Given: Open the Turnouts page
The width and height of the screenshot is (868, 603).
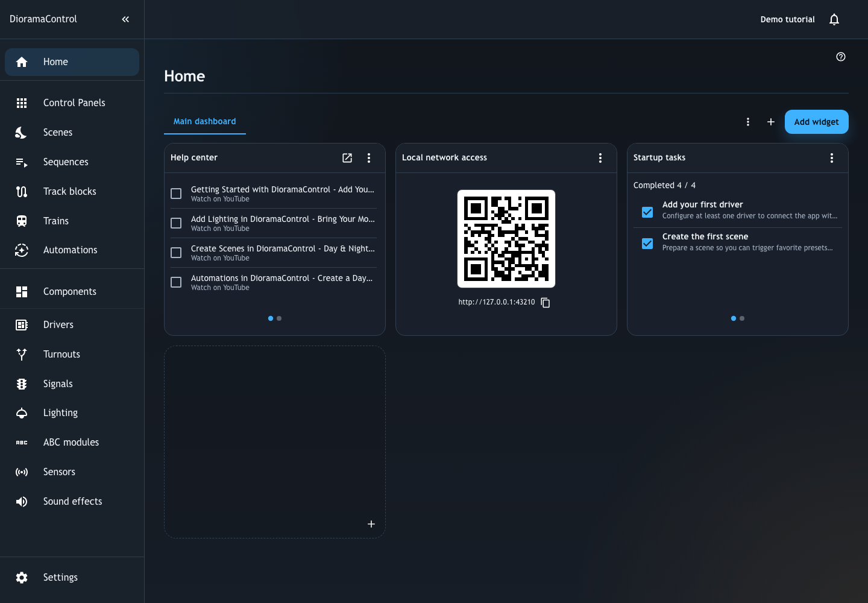Looking at the screenshot, I should point(72,355).
